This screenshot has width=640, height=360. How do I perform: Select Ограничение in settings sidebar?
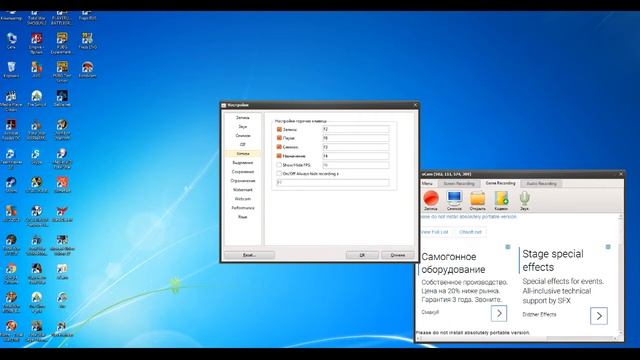click(242, 181)
